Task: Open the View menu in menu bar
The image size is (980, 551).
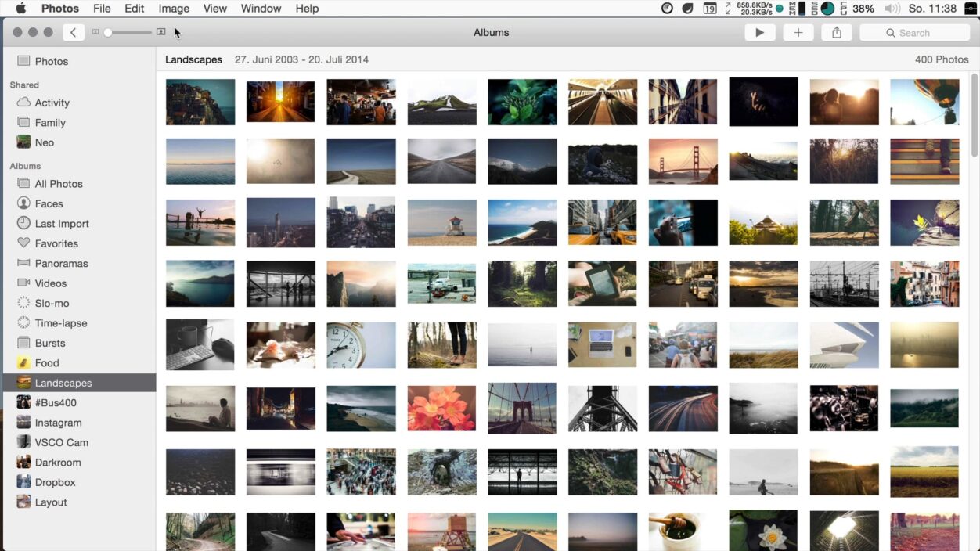Action: click(x=214, y=9)
